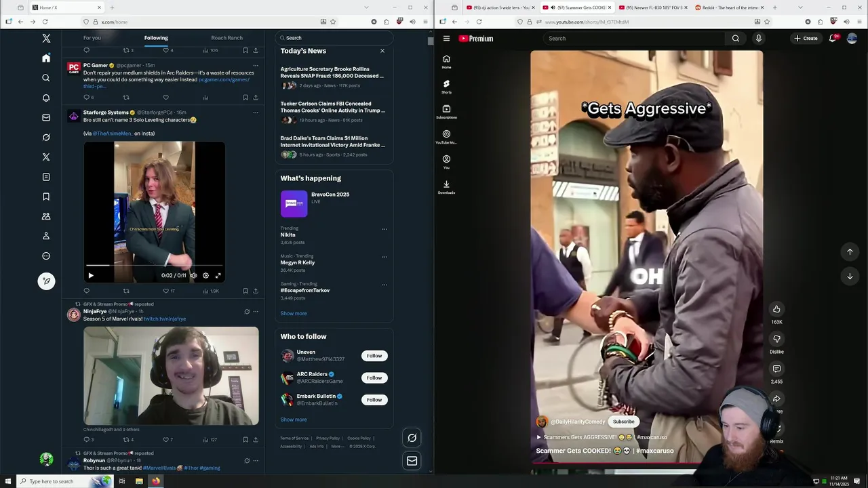Open more options for Nikita trend
The image size is (868, 488).
pyautogui.click(x=384, y=229)
